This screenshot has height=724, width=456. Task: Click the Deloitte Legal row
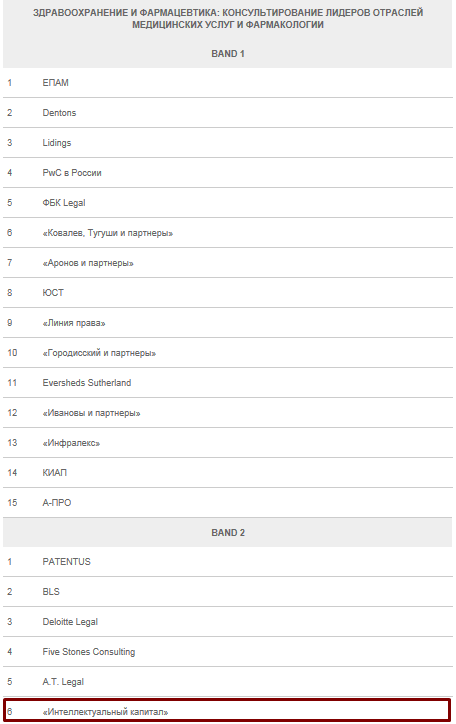[228, 622]
